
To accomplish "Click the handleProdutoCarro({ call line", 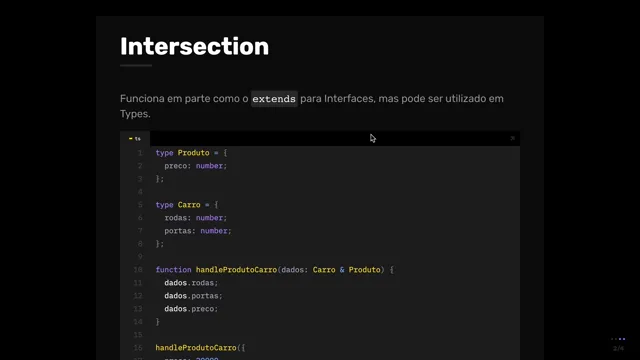I will (200, 348).
